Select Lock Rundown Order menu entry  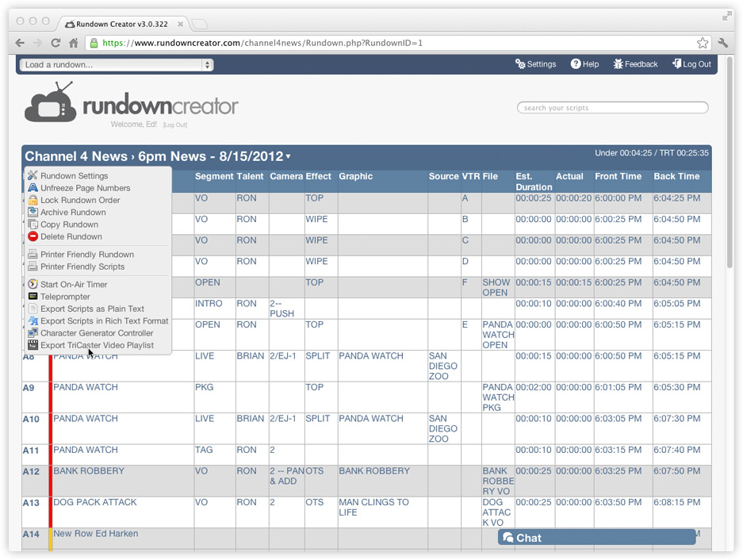pyautogui.click(x=80, y=200)
